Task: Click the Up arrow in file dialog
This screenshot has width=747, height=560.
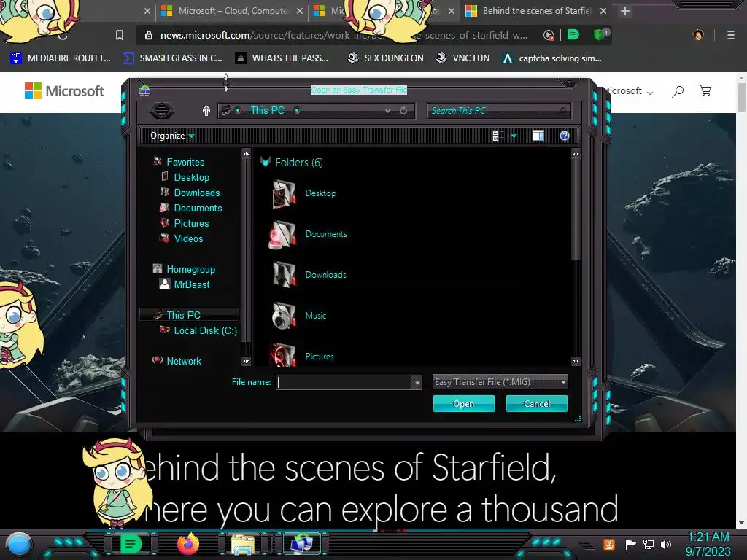Action: 206,111
